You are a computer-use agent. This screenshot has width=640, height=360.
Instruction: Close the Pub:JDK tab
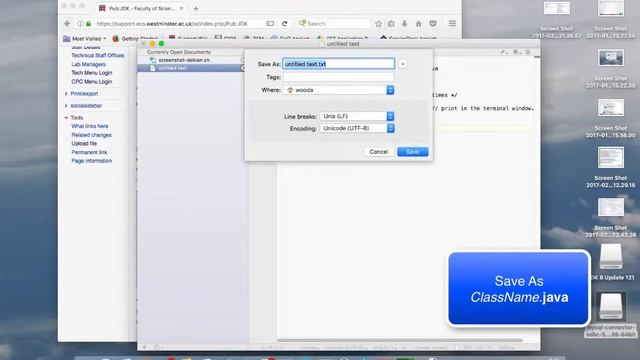pos(181,8)
